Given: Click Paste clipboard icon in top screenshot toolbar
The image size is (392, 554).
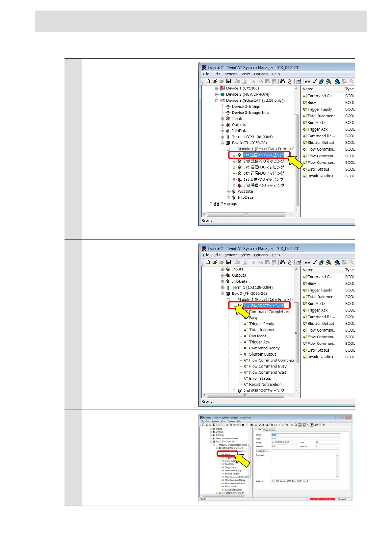Looking at the screenshot, I should (267, 81).
